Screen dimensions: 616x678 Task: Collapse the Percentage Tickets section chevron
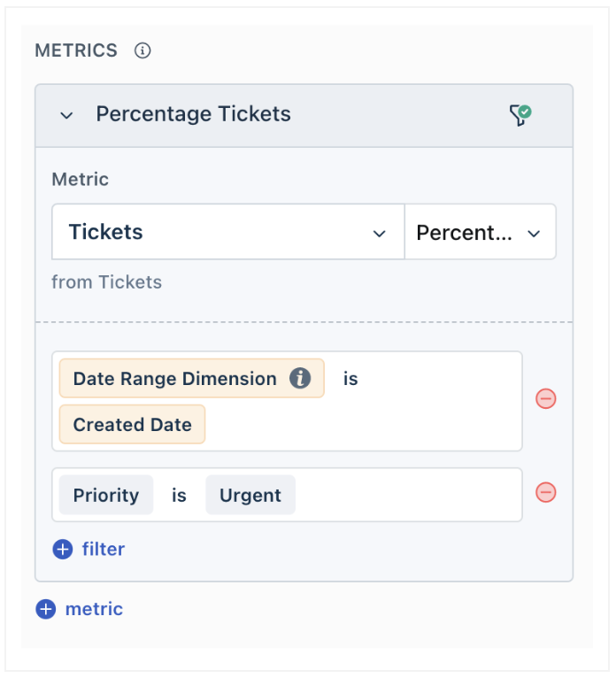(x=66, y=115)
